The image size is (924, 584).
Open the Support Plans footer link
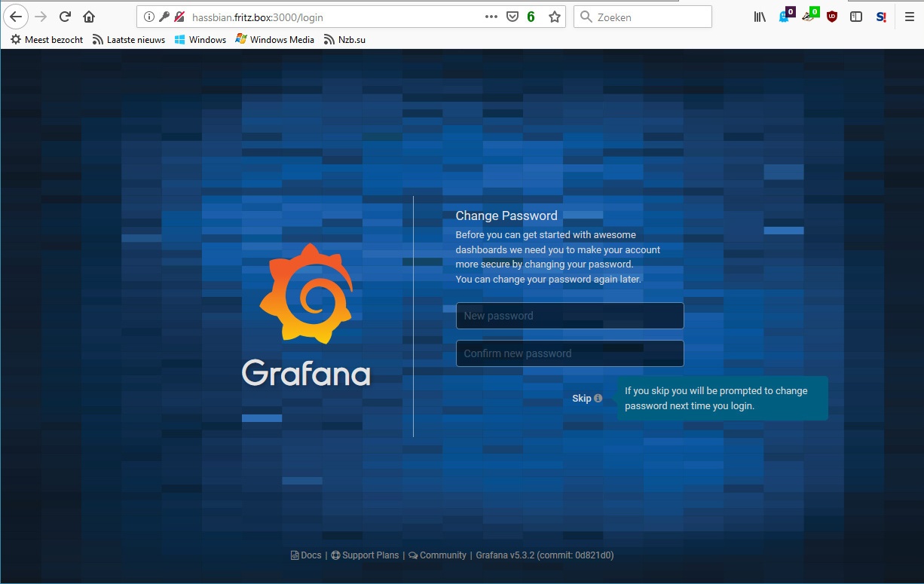click(365, 555)
